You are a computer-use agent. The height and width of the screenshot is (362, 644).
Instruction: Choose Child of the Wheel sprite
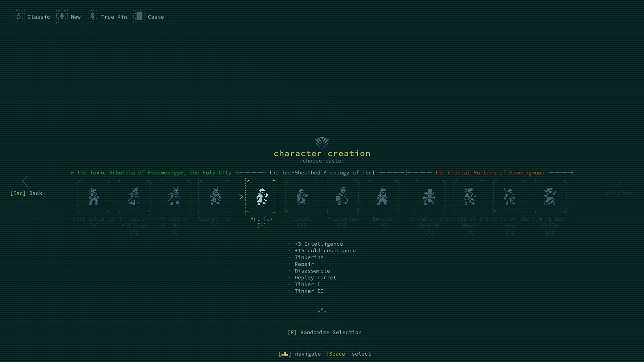[x=470, y=197]
